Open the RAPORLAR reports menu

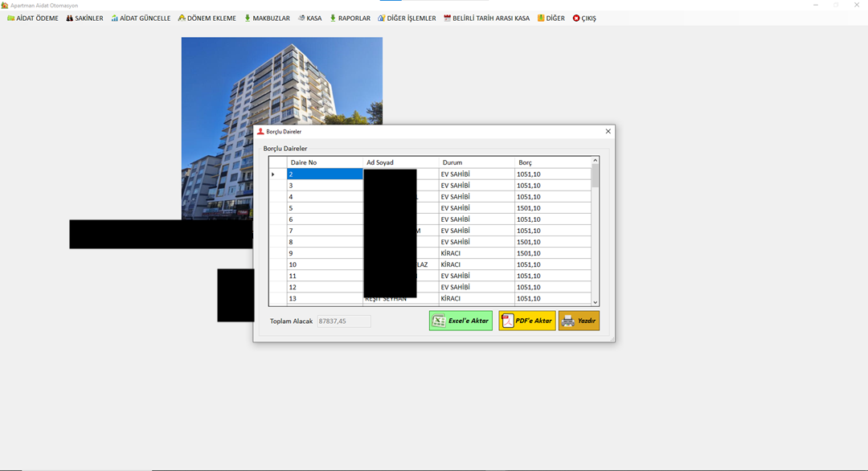pos(350,18)
